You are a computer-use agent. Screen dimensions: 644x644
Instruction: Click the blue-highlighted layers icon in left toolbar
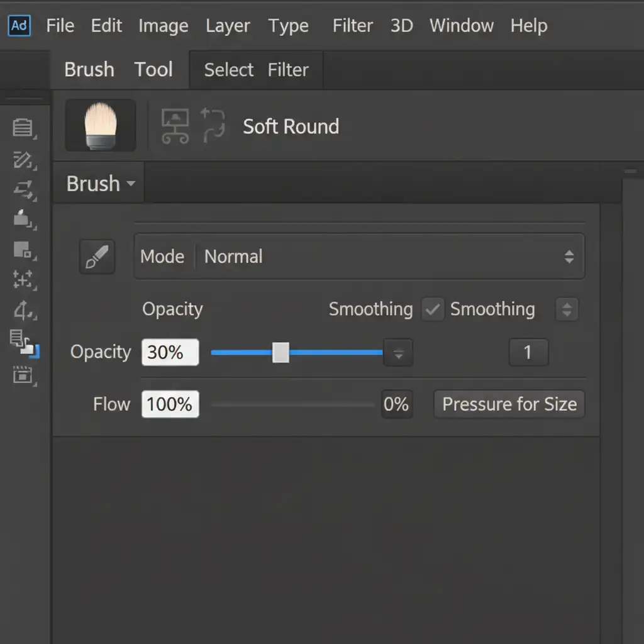[x=24, y=343]
